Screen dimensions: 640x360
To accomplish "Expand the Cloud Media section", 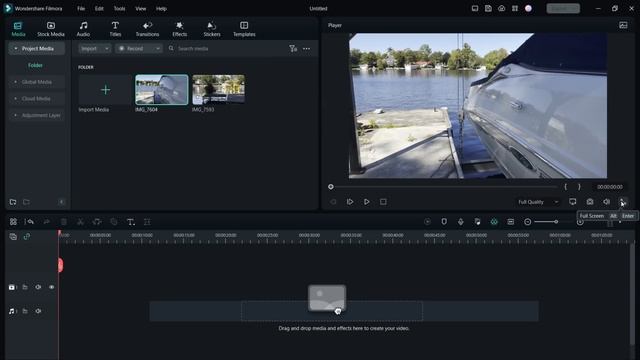I will pyautogui.click(x=16, y=99).
